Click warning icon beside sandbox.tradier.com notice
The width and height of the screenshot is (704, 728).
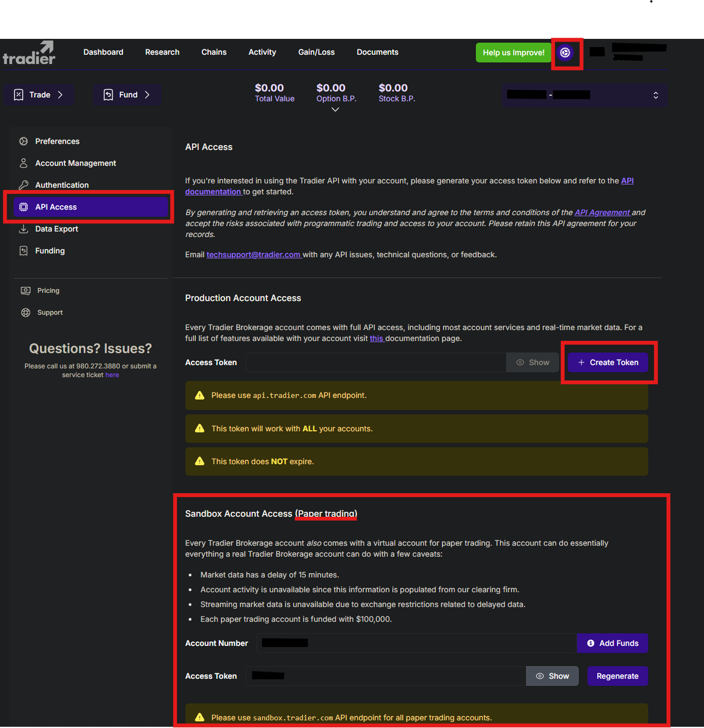pos(200,717)
